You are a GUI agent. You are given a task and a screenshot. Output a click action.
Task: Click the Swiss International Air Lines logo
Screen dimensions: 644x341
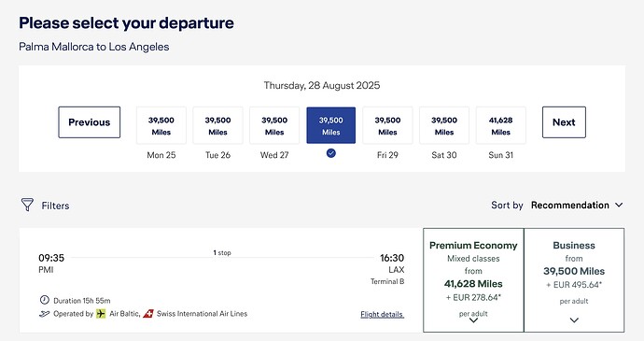(148, 314)
